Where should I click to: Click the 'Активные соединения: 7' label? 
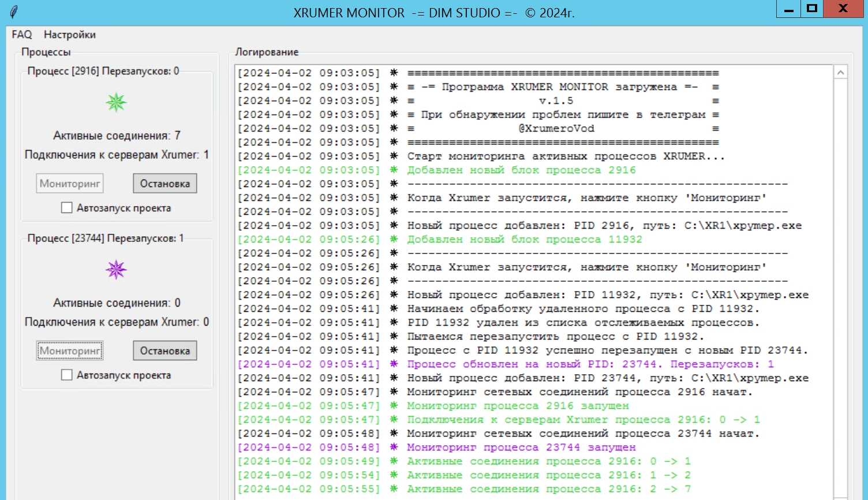[x=117, y=136]
